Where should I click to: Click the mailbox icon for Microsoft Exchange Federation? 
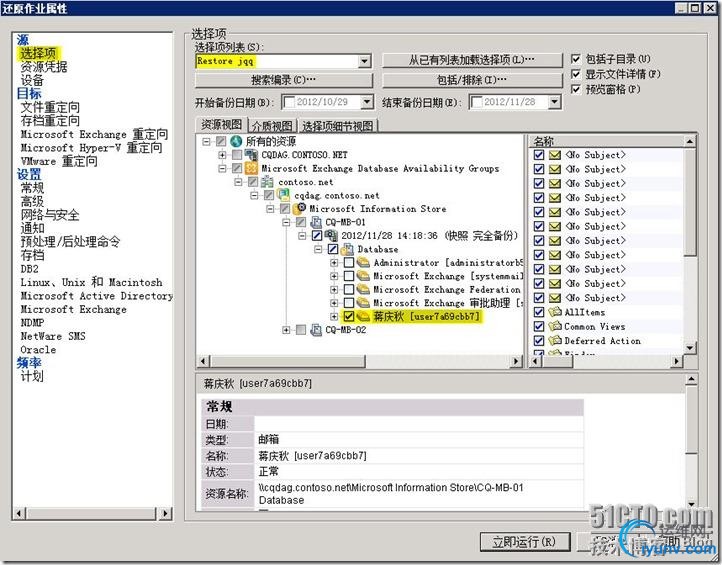tap(364, 289)
